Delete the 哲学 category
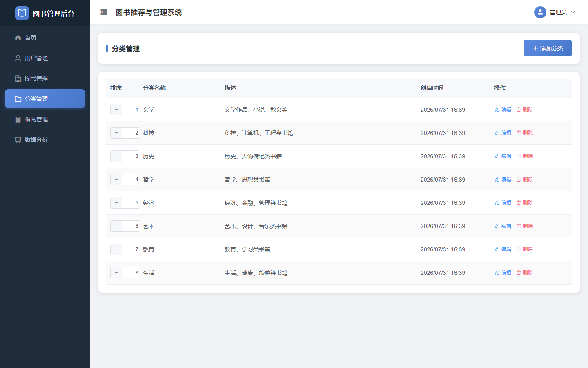Image resolution: width=588 pixels, height=368 pixels. pyautogui.click(x=525, y=180)
